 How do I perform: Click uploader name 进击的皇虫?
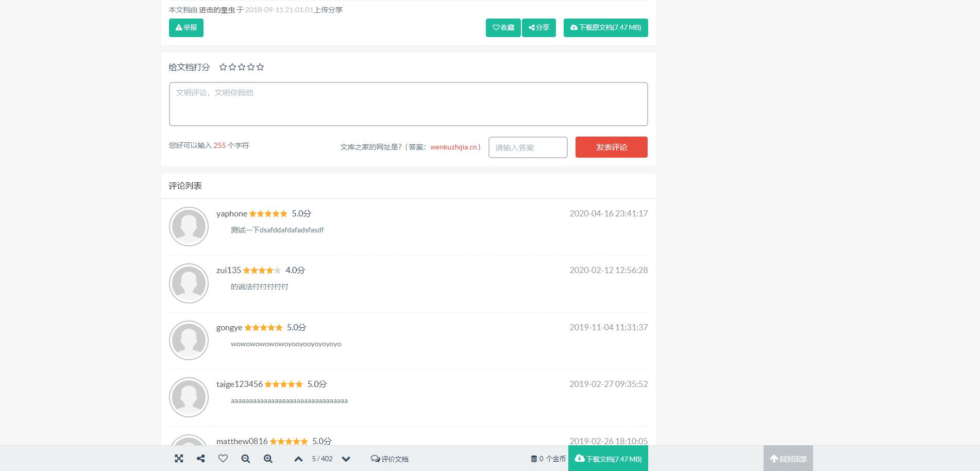click(217, 10)
